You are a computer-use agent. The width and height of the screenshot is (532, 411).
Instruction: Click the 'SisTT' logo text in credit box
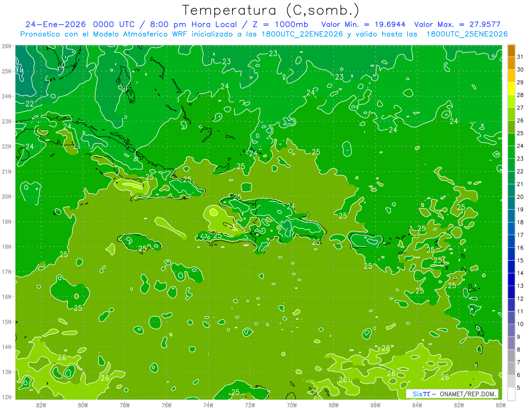coord(421,394)
